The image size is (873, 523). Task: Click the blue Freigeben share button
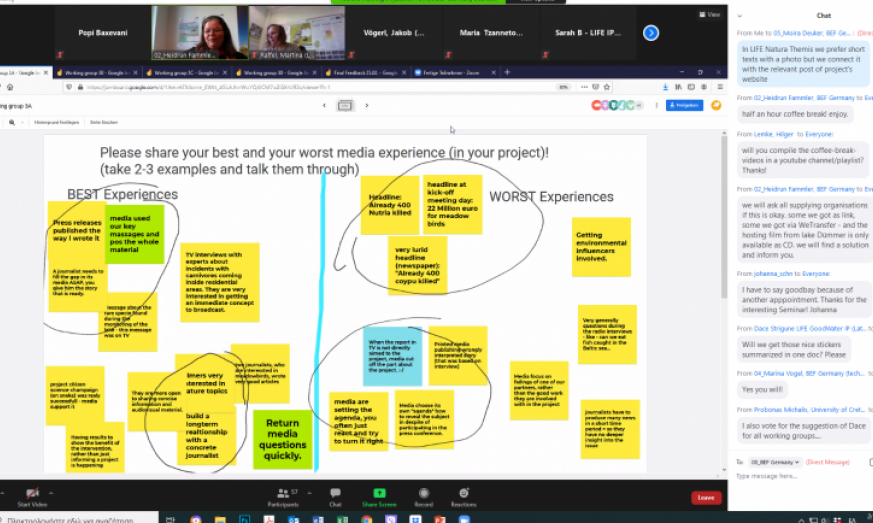tap(684, 105)
